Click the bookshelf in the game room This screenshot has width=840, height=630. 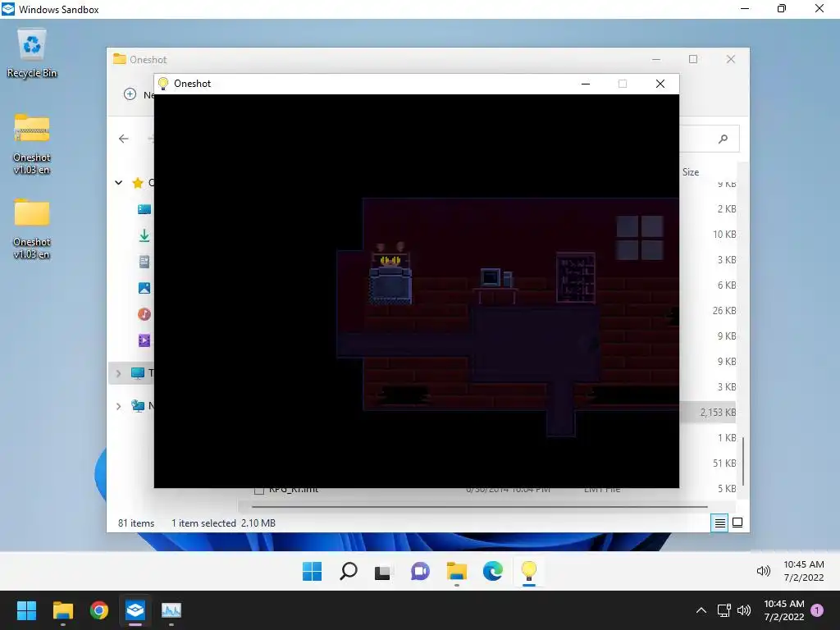point(575,277)
